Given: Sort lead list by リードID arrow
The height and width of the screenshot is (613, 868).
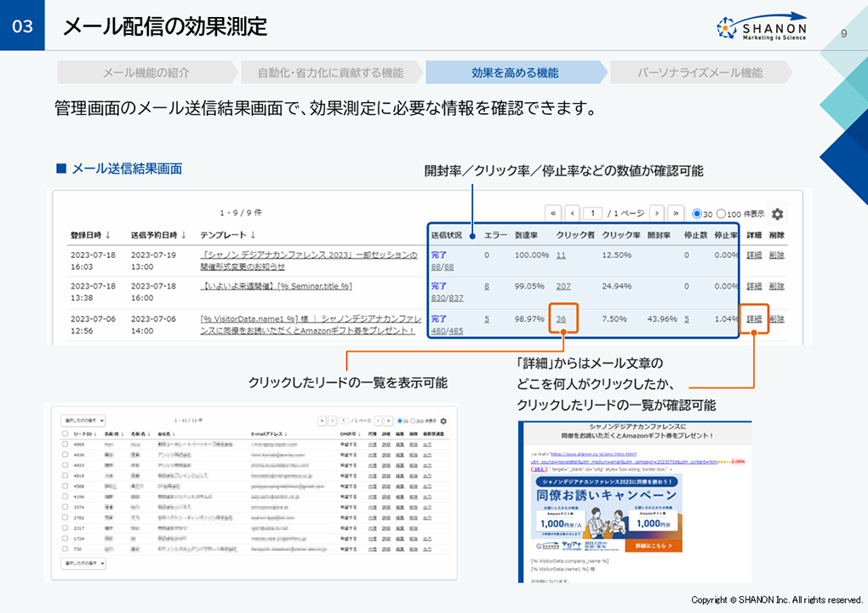Looking at the screenshot, I should click(95, 434).
